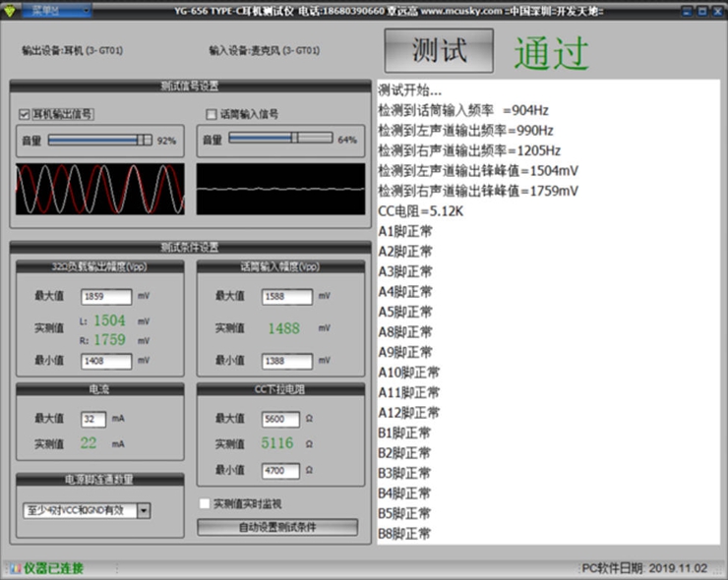Click the log line with 990Hz

(465, 131)
